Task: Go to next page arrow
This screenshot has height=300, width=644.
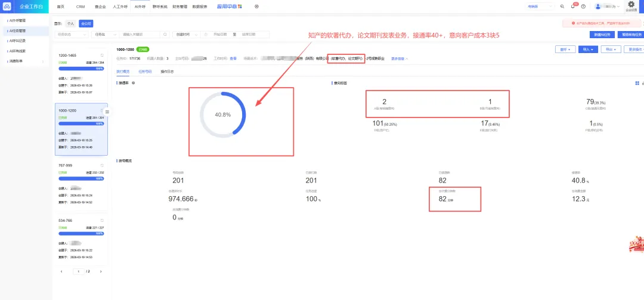Action: [101, 271]
